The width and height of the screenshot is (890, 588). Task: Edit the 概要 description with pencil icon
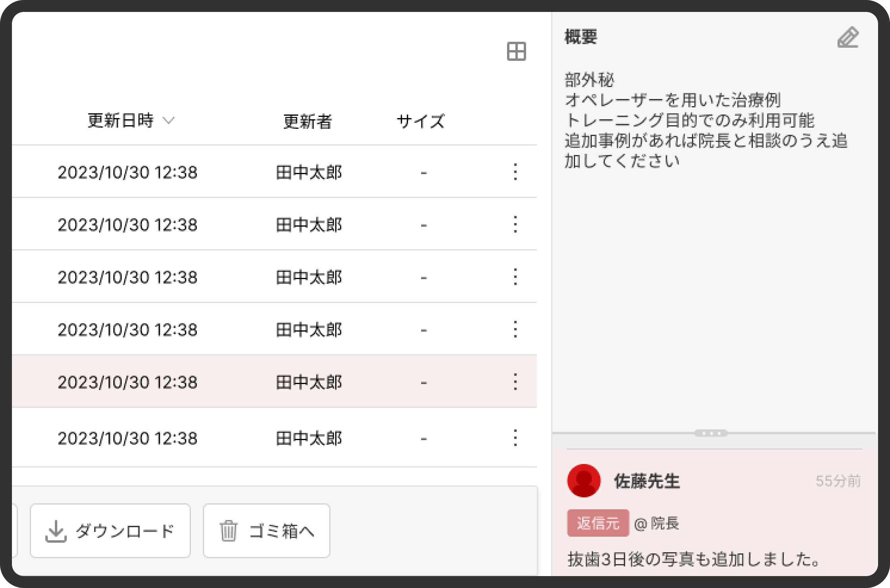848,38
